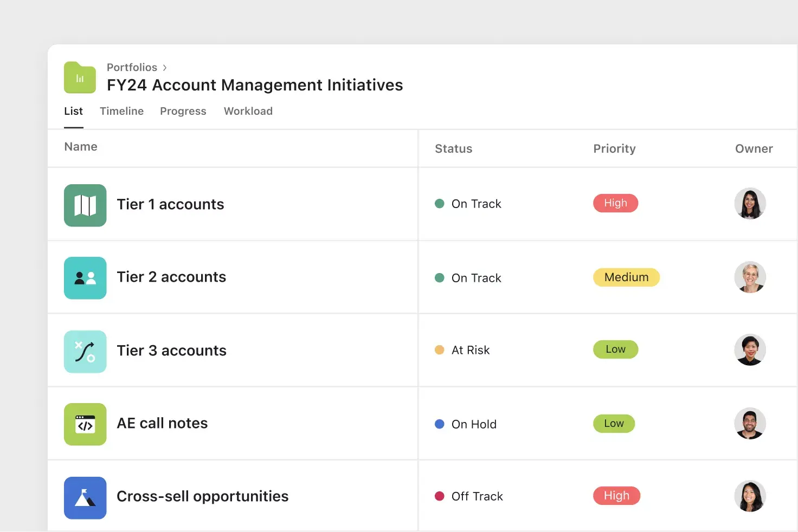Expand the Portfolios breadcrumb chevron
The height and width of the screenshot is (532, 798).
pyautogui.click(x=165, y=67)
